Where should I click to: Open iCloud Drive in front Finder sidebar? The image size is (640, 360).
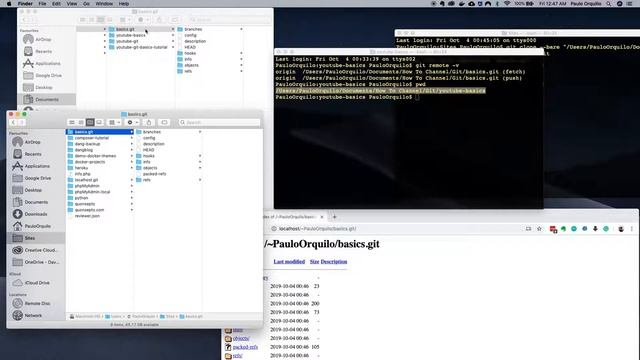[37, 282]
